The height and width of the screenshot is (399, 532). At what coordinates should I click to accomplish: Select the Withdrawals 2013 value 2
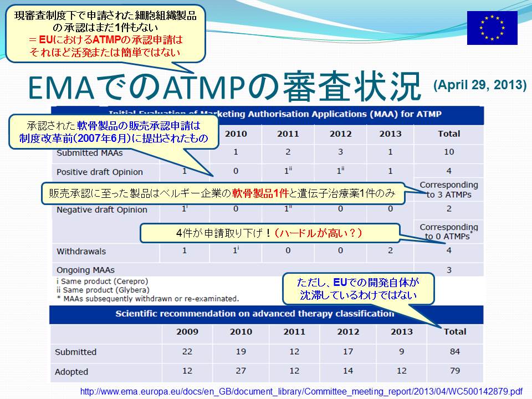(390, 250)
